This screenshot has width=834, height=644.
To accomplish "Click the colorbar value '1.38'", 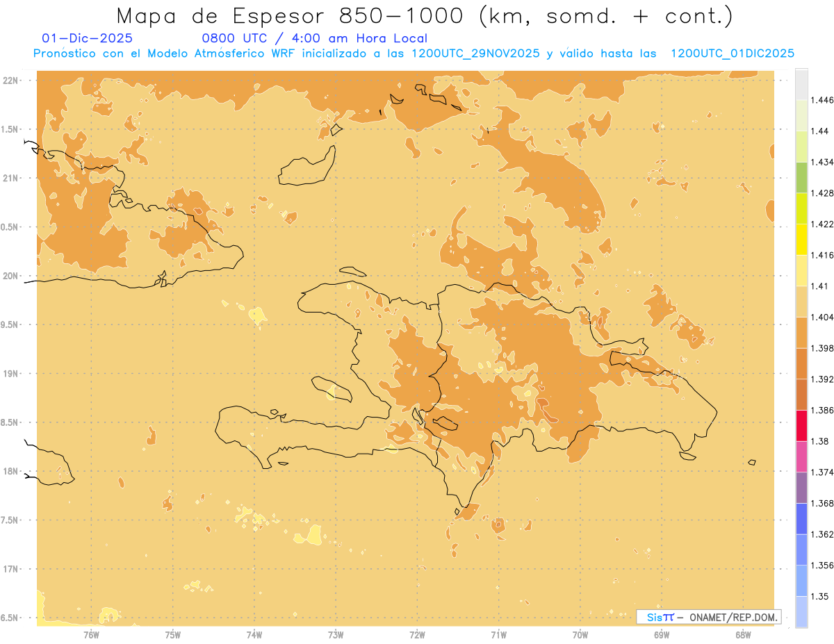I will coord(820,441).
